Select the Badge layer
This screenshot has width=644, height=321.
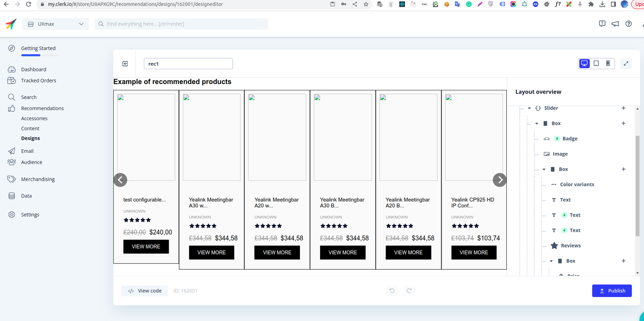570,139
